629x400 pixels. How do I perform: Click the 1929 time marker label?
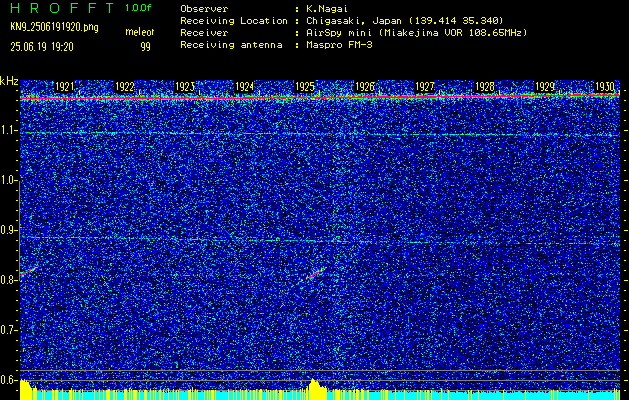pos(545,87)
